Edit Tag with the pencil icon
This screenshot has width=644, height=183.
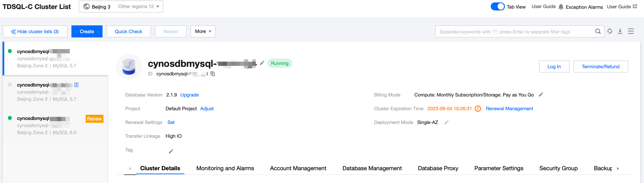(x=171, y=151)
